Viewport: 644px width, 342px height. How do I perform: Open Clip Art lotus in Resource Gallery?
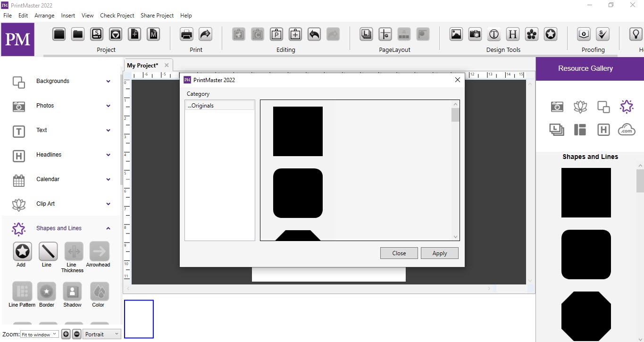tap(580, 107)
